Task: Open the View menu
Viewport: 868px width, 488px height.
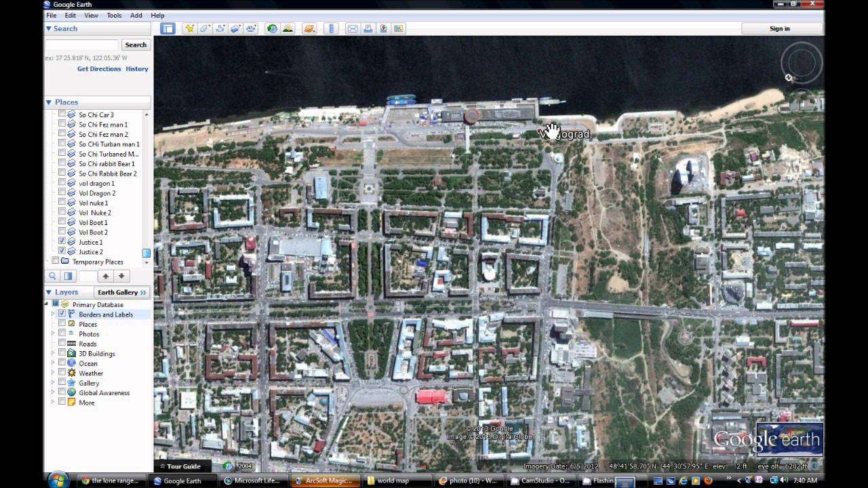Action: (x=91, y=15)
